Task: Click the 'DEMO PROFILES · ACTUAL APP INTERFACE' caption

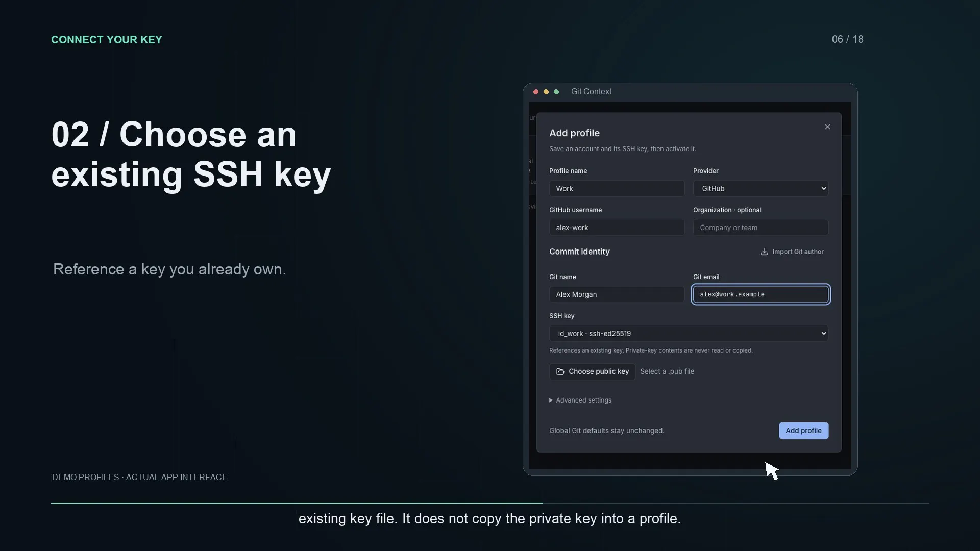Action: click(139, 477)
